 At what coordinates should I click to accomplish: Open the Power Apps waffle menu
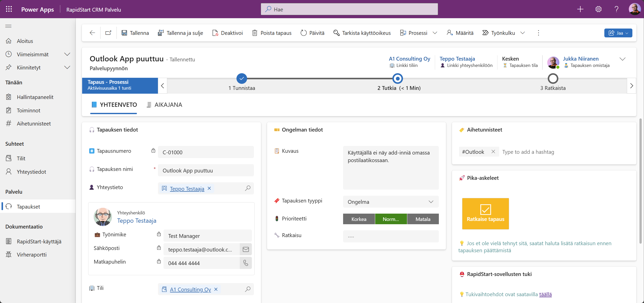(8, 9)
